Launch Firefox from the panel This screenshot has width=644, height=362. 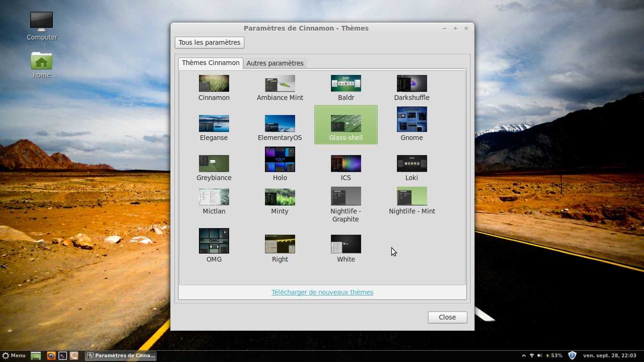click(51, 356)
